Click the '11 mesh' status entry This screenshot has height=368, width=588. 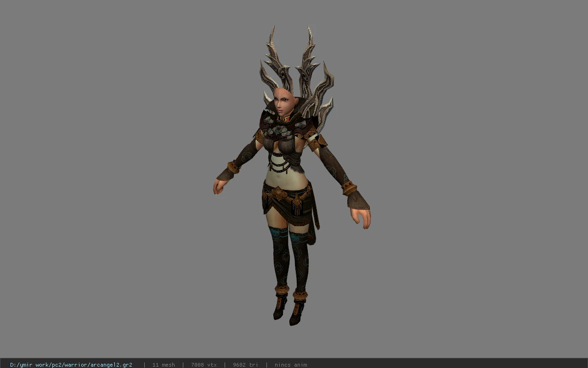pyautogui.click(x=164, y=365)
